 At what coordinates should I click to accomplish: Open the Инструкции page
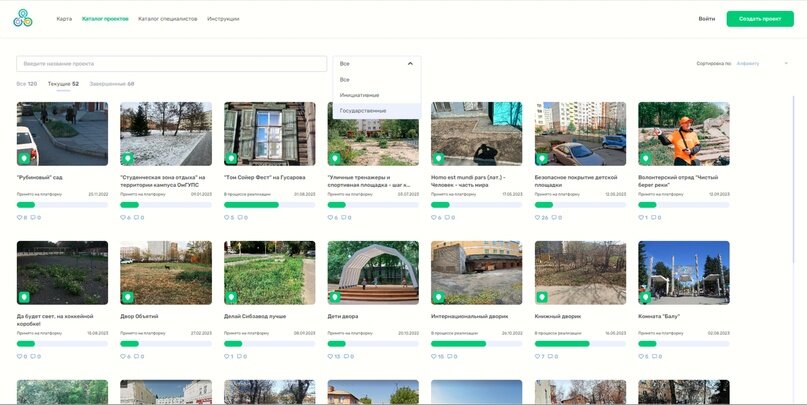(x=223, y=19)
